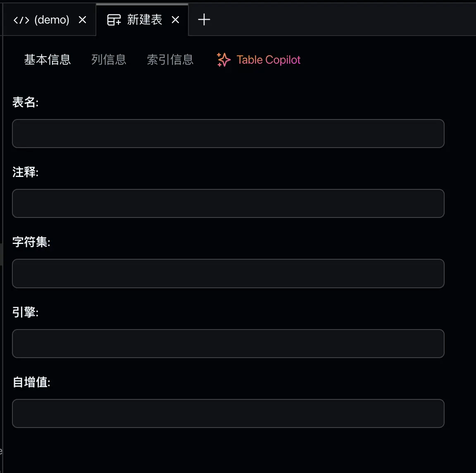Screen dimensions: 476x473
Task: Open the 引擎 selector
Action: (228, 344)
